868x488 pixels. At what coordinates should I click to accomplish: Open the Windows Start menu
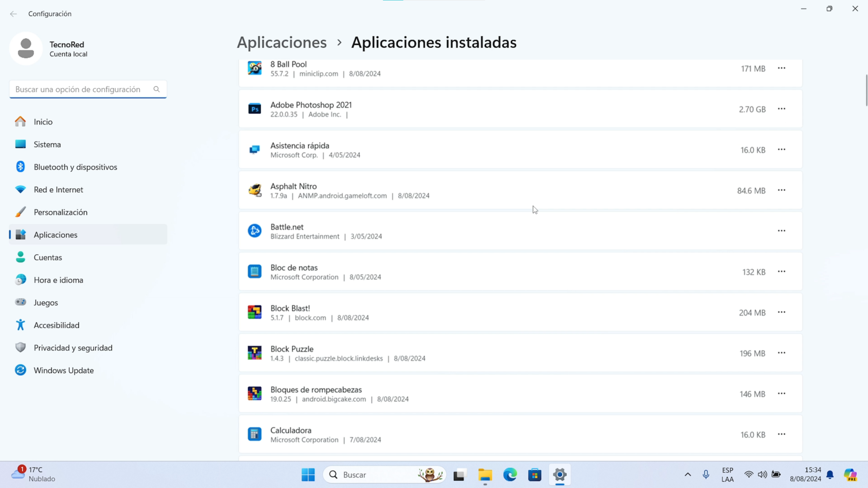[308, 474]
